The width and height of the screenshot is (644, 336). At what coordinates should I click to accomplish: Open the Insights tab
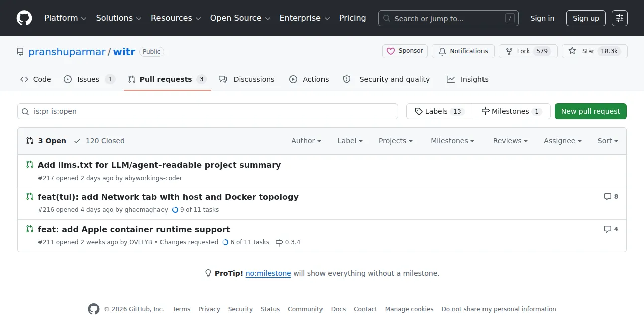click(467, 79)
